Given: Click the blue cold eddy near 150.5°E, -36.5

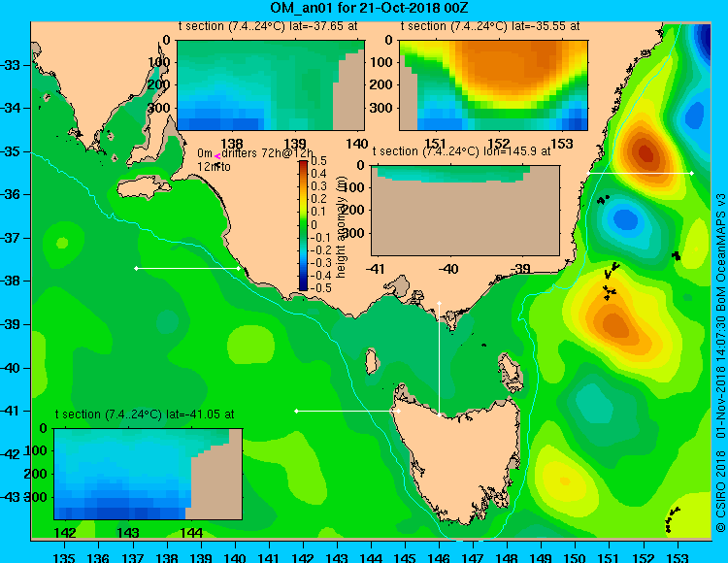Looking at the screenshot, I should [625, 218].
